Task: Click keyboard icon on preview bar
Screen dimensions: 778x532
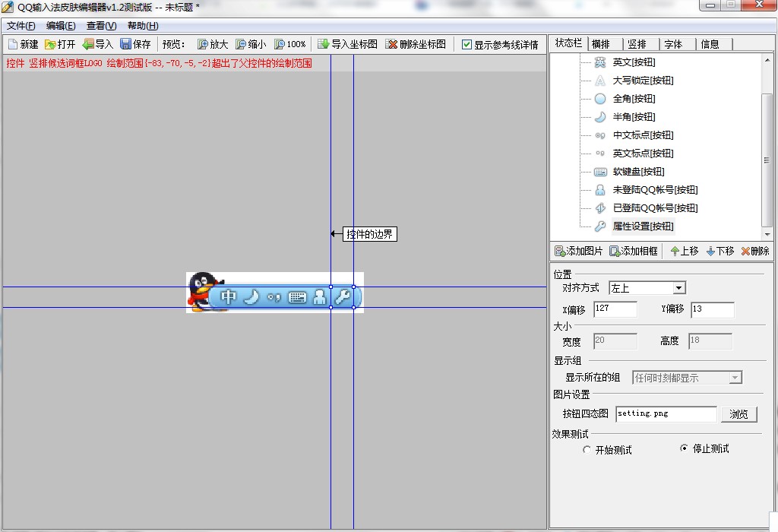Action: coord(297,297)
